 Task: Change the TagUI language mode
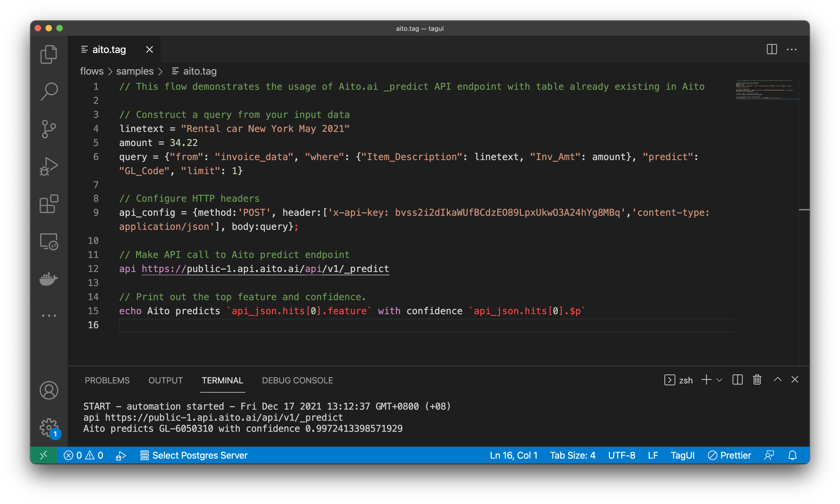[682, 455]
